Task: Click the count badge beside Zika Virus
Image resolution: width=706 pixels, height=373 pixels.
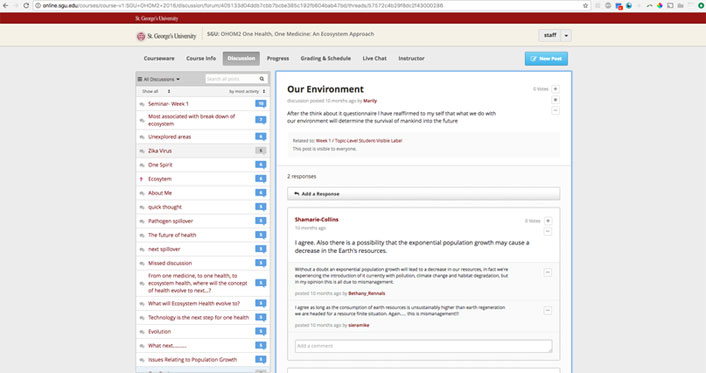Action: click(x=261, y=150)
